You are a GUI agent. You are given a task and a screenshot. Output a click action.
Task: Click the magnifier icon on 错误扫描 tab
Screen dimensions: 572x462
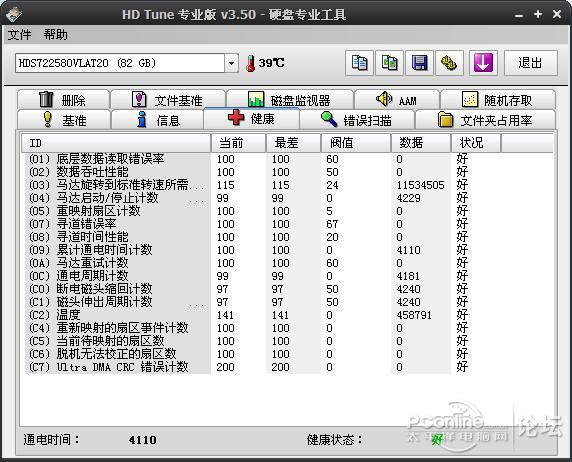click(329, 119)
